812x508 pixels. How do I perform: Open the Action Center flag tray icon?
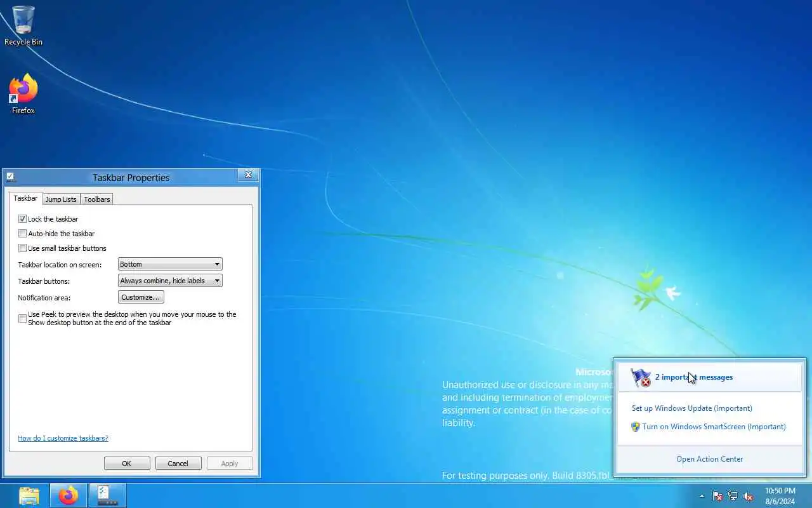coord(717,496)
